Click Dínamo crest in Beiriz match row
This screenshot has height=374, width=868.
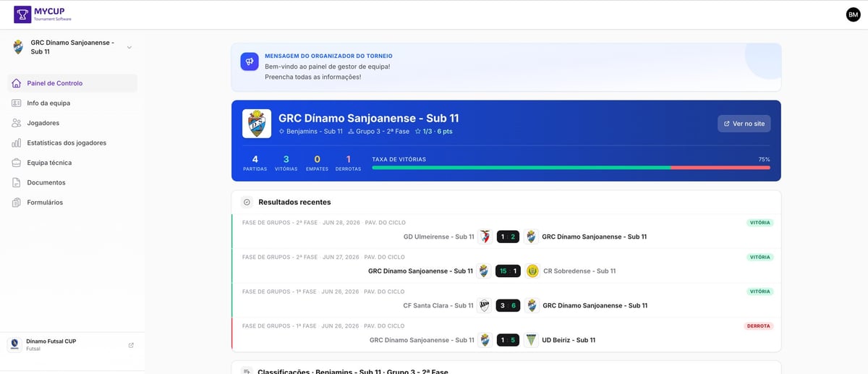coord(485,340)
